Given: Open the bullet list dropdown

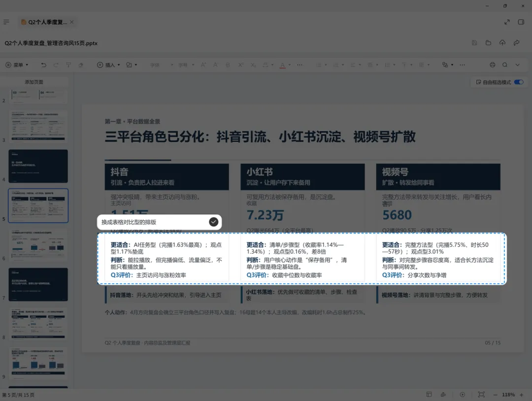Looking at the screenshot, I should [321, 65].
